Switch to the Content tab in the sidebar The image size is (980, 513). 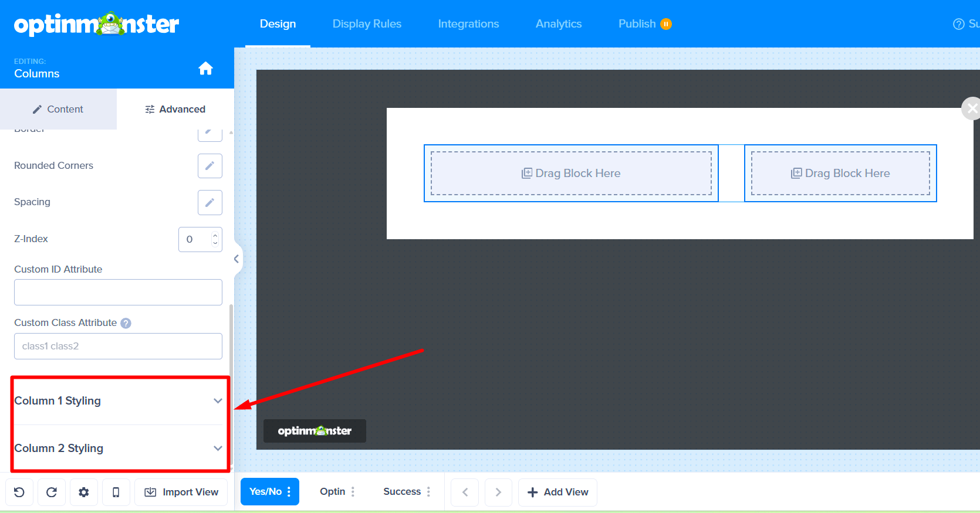[x=58, y=109]
